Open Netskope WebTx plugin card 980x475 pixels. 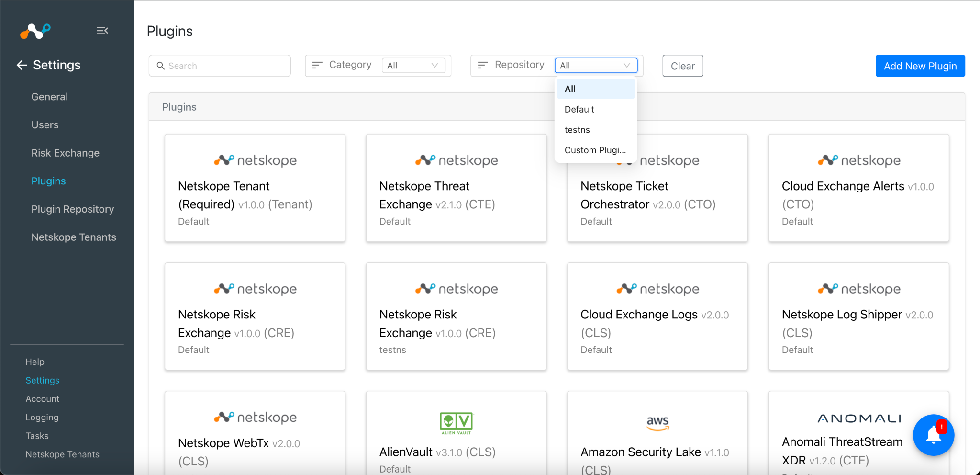(x=255, y=433)
